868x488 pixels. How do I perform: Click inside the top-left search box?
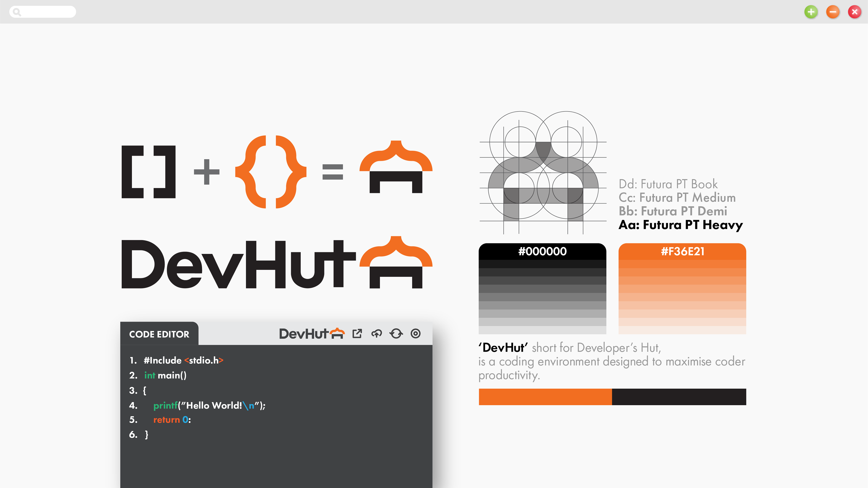47,12
